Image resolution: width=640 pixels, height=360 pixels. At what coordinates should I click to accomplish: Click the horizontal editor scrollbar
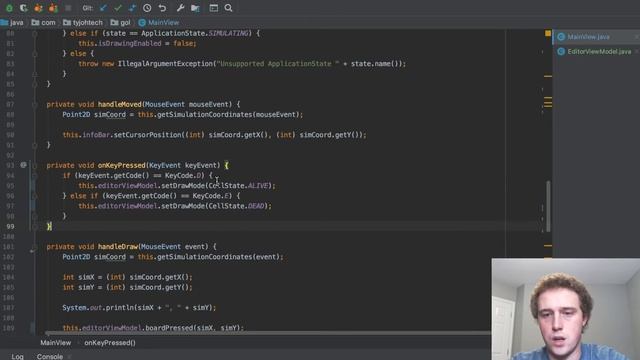click(x=268, y=333)
